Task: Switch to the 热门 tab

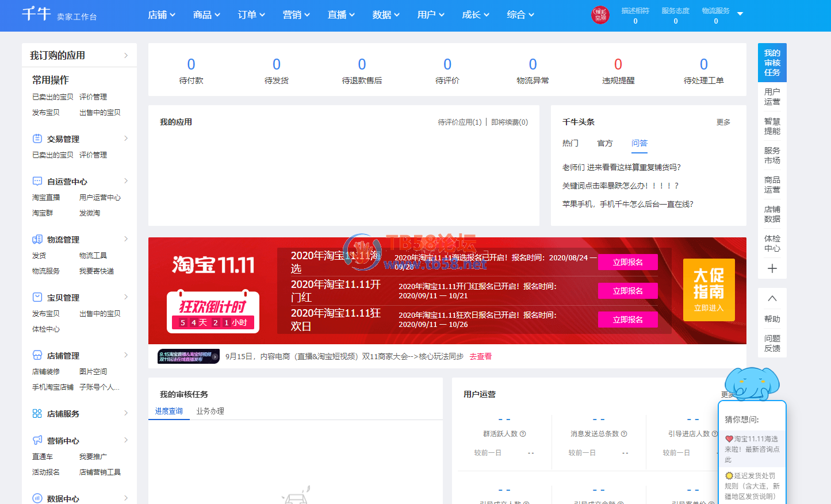Action: (570, 143)
